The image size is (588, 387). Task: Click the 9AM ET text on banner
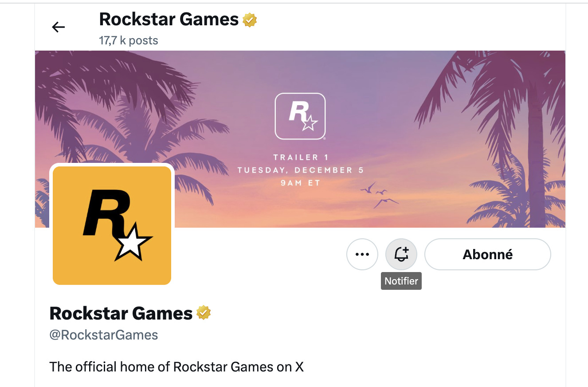[300, 183]
